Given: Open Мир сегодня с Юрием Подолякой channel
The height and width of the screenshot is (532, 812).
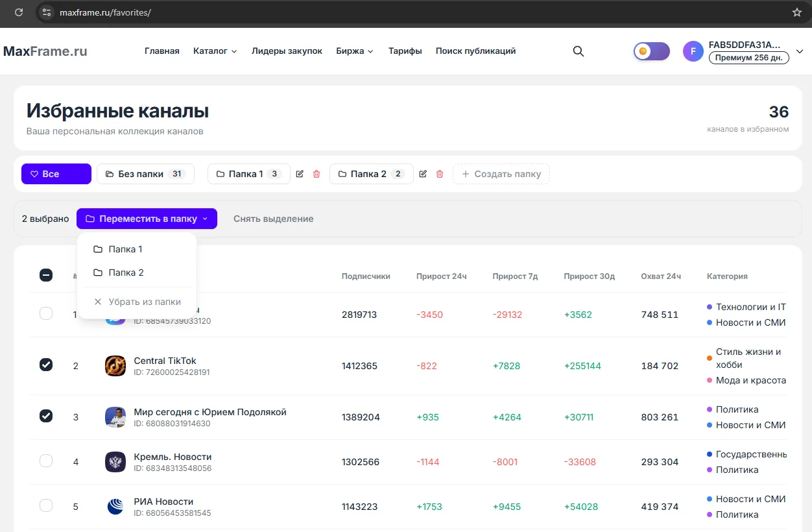Looking at the screenshot, I should pos(210,412).
